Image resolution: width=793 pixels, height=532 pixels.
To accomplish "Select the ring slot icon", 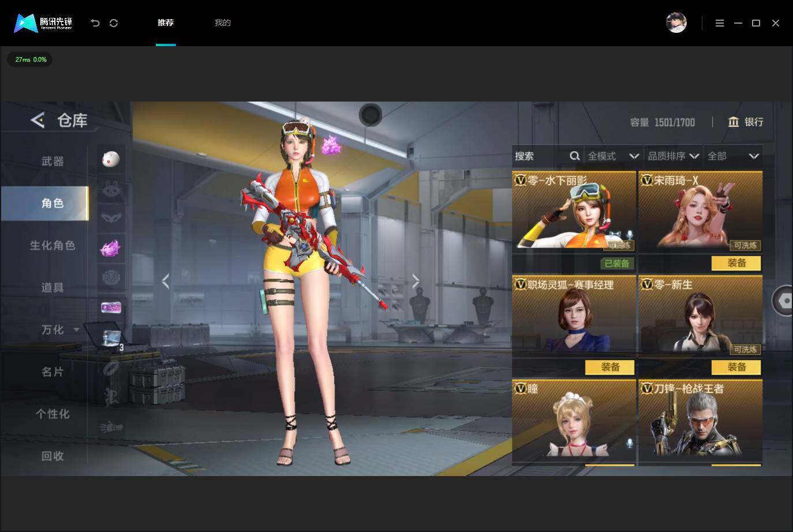I will tap(110, 368).
